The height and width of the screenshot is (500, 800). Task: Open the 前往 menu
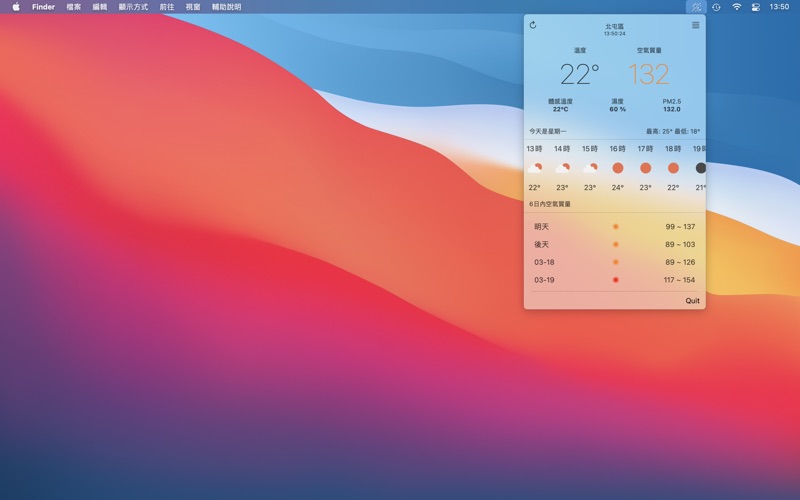pos(167,7)
